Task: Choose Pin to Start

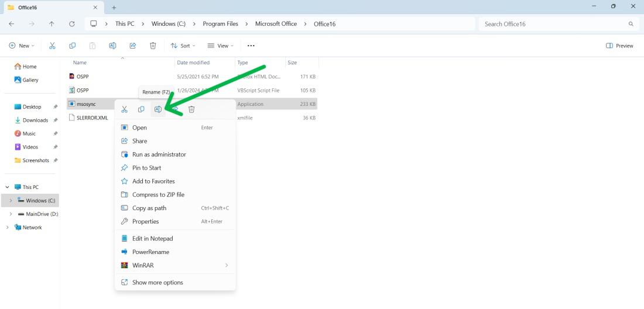Action: [175, 168]
